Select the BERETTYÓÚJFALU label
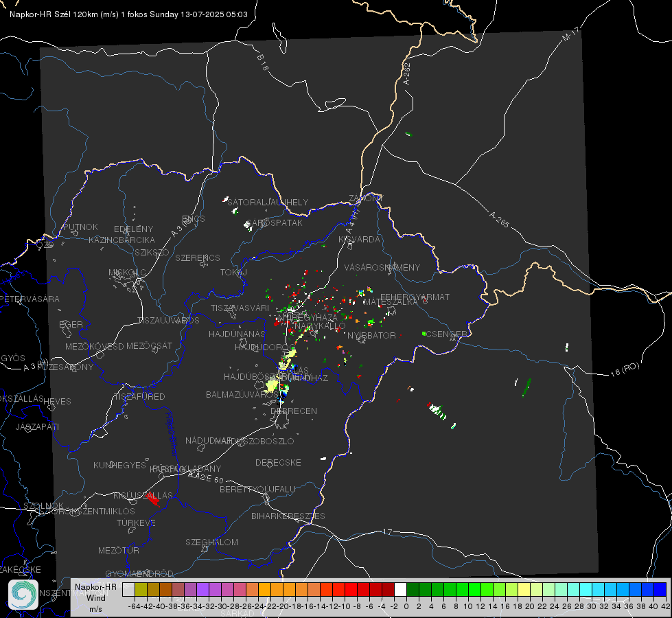The width and height of the screenshot is (672, 618). [x=257, y=489]
